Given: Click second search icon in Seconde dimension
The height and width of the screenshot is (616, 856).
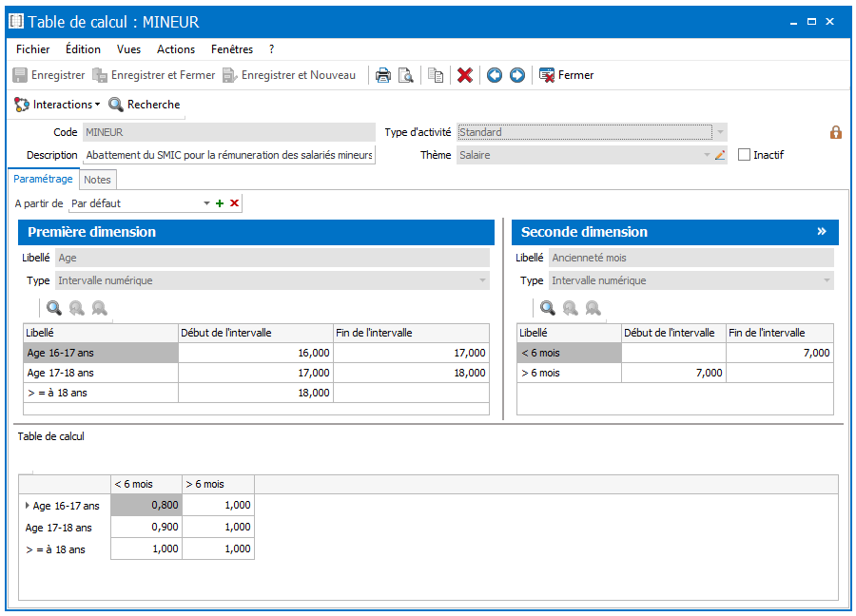Looking at the screenshot, I should tap(570, 308).
